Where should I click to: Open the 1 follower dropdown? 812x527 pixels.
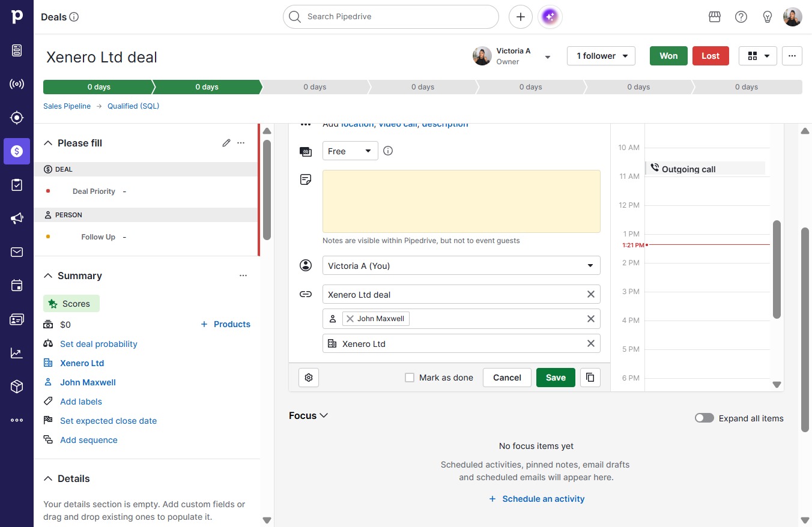(x=601, y=56)
